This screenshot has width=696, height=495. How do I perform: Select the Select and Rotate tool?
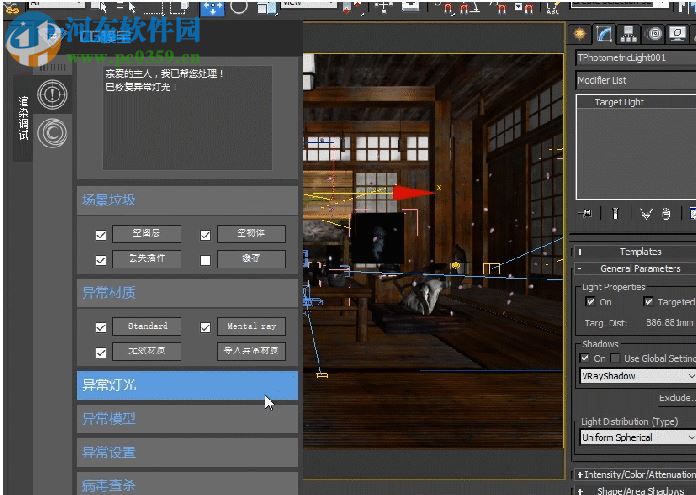click(x=239, y=7)
